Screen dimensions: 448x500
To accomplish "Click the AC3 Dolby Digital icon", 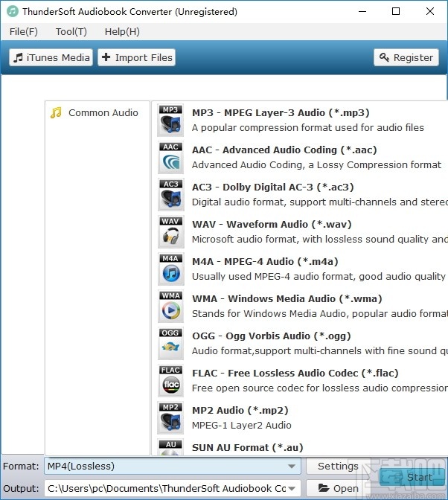I will coord(170,195).
